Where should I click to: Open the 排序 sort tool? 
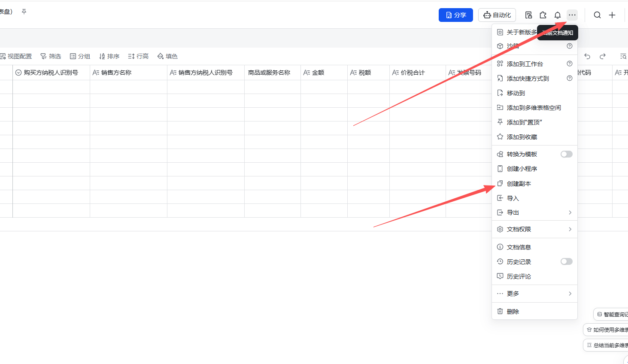tap(109, 56)
